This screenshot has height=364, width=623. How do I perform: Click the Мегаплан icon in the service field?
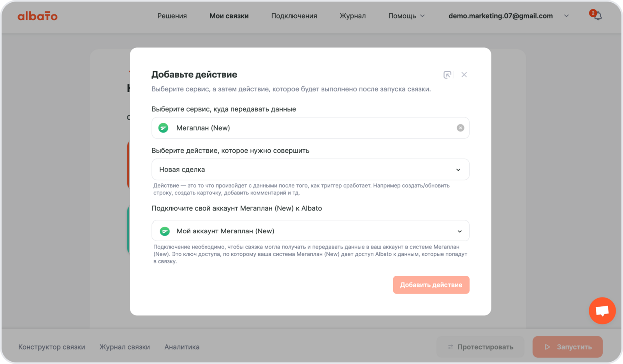[164, 128]
